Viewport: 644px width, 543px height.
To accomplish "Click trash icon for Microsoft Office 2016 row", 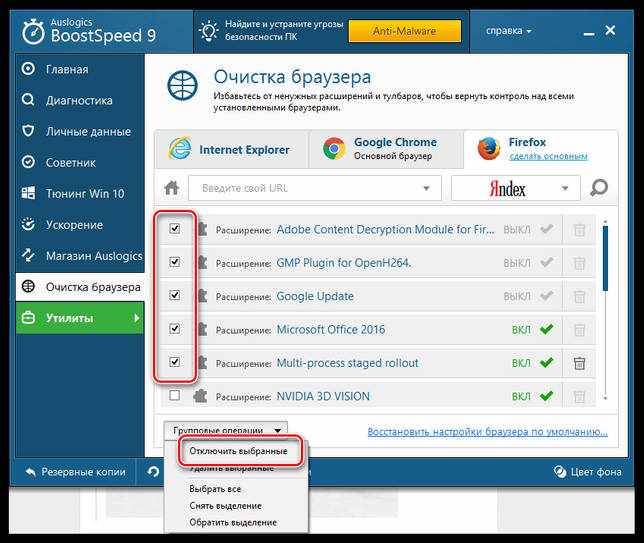I will pos(579,329).
